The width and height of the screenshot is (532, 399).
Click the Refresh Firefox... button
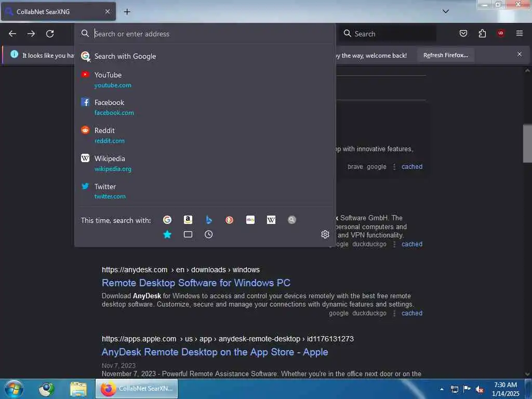click(x=445, y=55)
